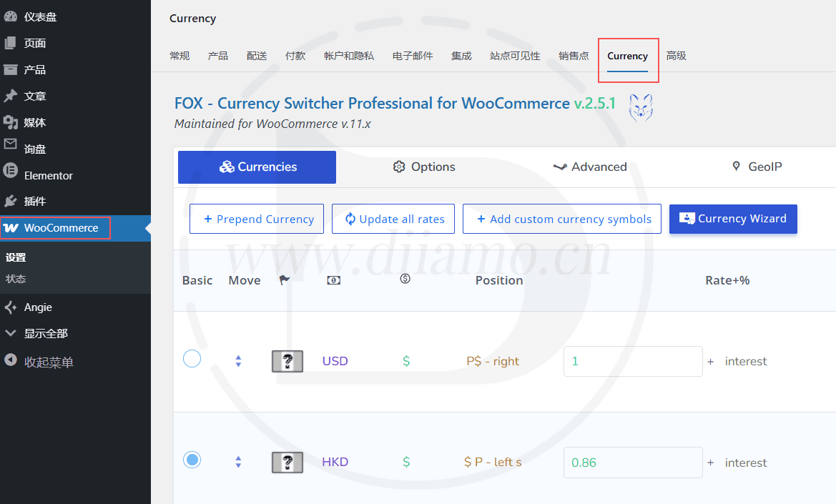Click the 插件 plugin icon
This screenshot has height=504, width=836.
pos(10,202)
